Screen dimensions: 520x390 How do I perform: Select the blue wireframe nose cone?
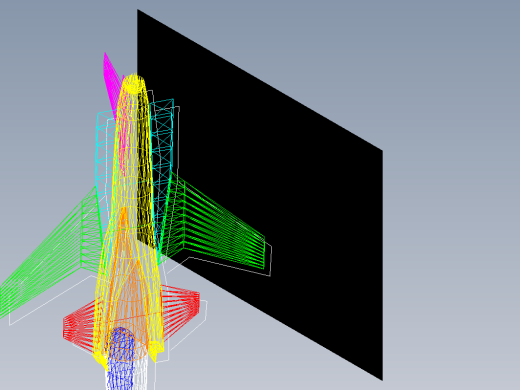tap(120, 358)
